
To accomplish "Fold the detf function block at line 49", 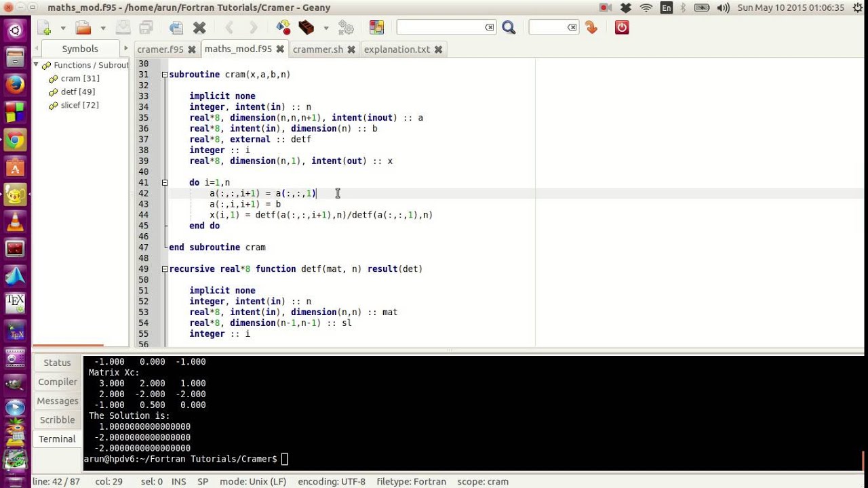I will click(x=164, y=269).
